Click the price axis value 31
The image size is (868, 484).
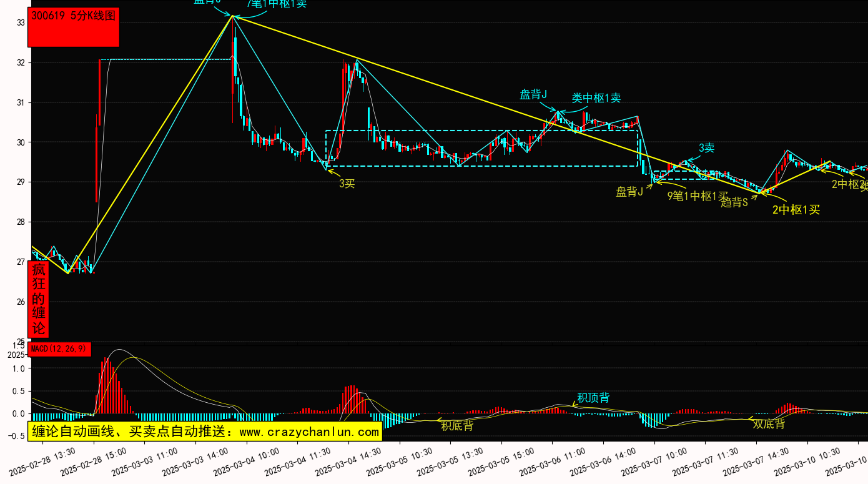(20, 103)
